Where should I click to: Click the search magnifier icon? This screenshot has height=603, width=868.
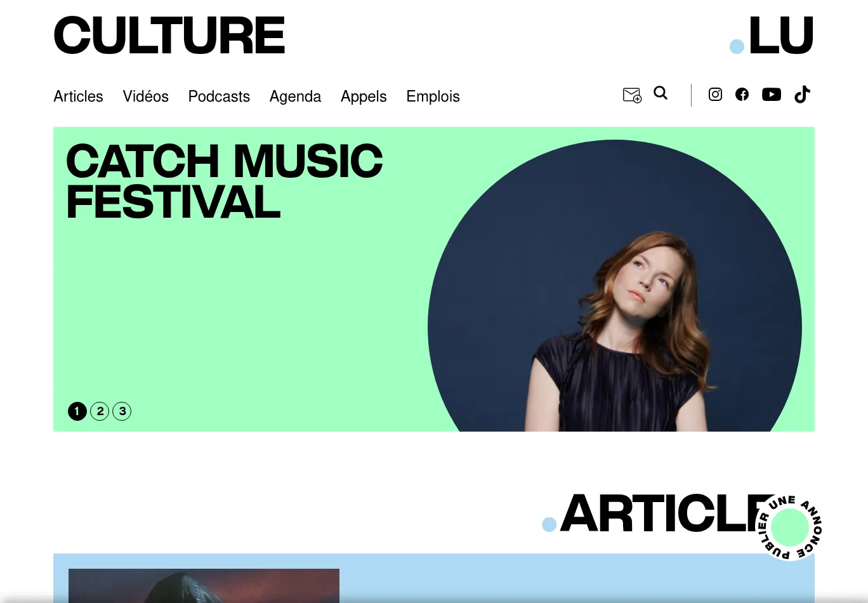coord(661,93)
